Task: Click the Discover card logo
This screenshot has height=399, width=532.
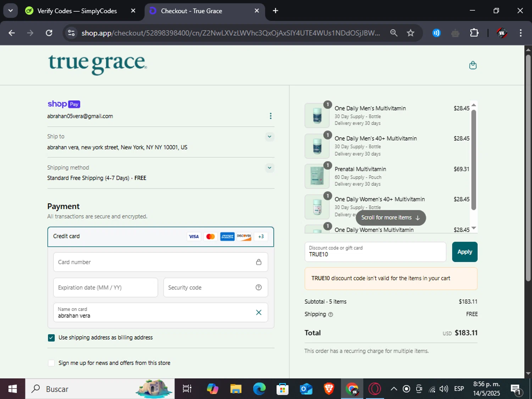Action: click(244, 237)
